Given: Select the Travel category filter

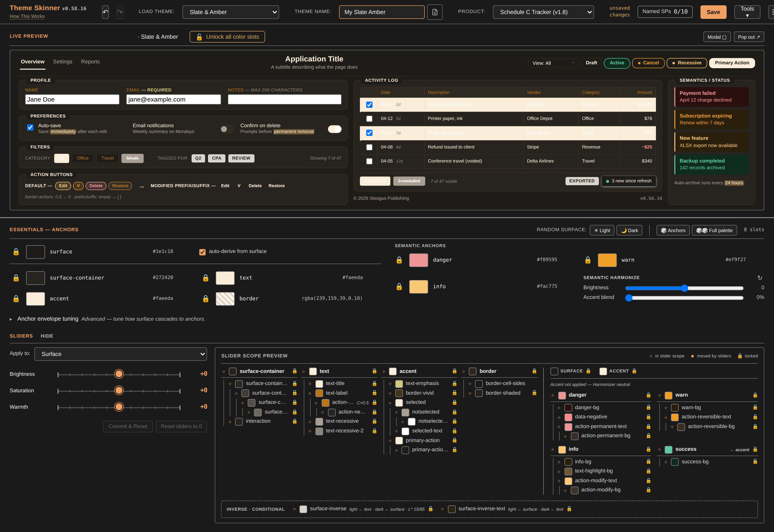Looking at the screenshot, I should (x=107, y=158).
